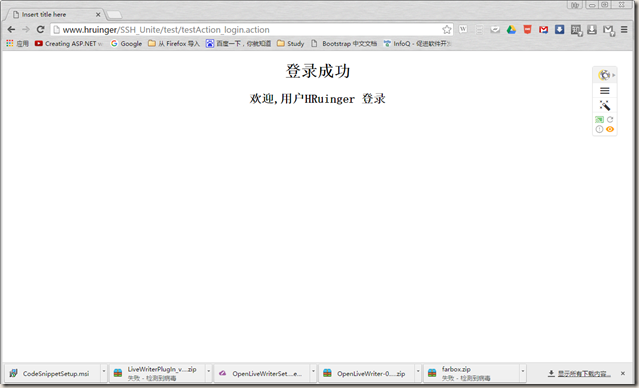Click the faded list extension icon
This screenshot has height=388, width=639.
pyautogui.click(x=479, y=29)
